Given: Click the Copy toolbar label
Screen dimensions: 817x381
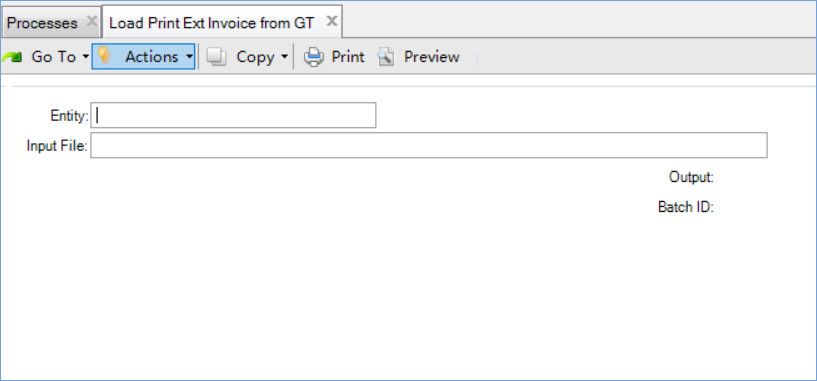Looking at the screenshot, I should (x=255, y=56).
